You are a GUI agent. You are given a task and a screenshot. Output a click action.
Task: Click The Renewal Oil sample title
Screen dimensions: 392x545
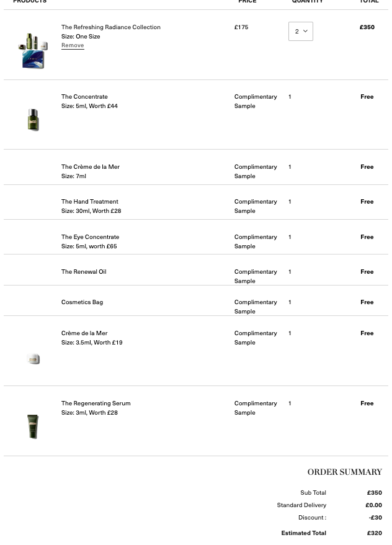pos(84,272)
